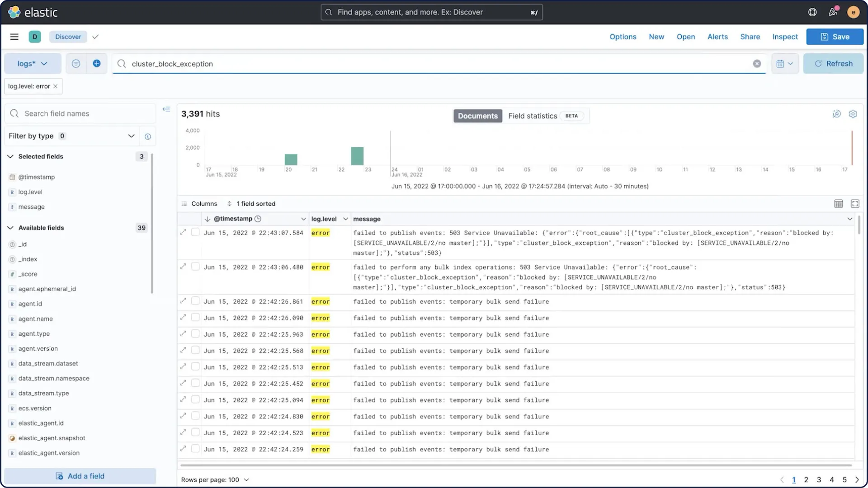
Task: Open the Inspect menu item
Action: pyautogui.click(x=785, y=37)
